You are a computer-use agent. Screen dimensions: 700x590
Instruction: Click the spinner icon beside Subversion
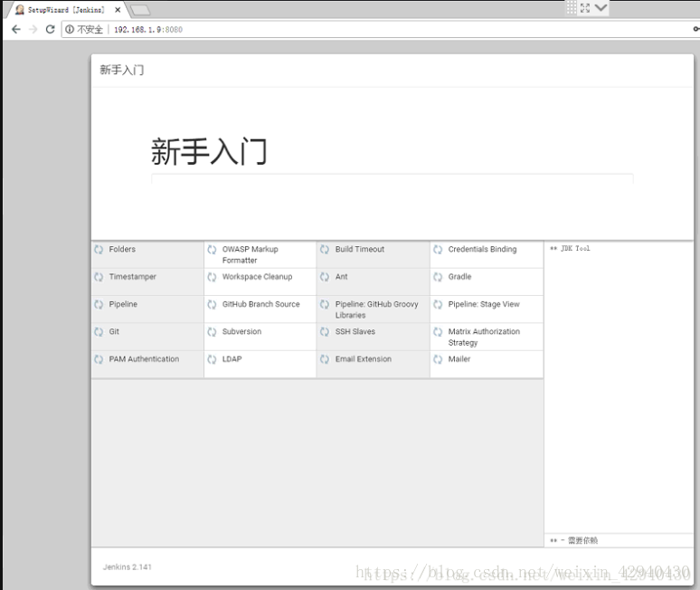[x=212, y=332]
